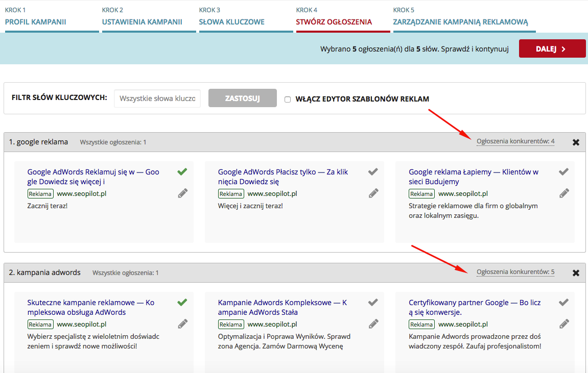This screenshot has width=588, height=373.
Task: Edit the 'Google reklama Łapiemy' ad with pencil
Action: pyautogui.click(x=564, y=193)
